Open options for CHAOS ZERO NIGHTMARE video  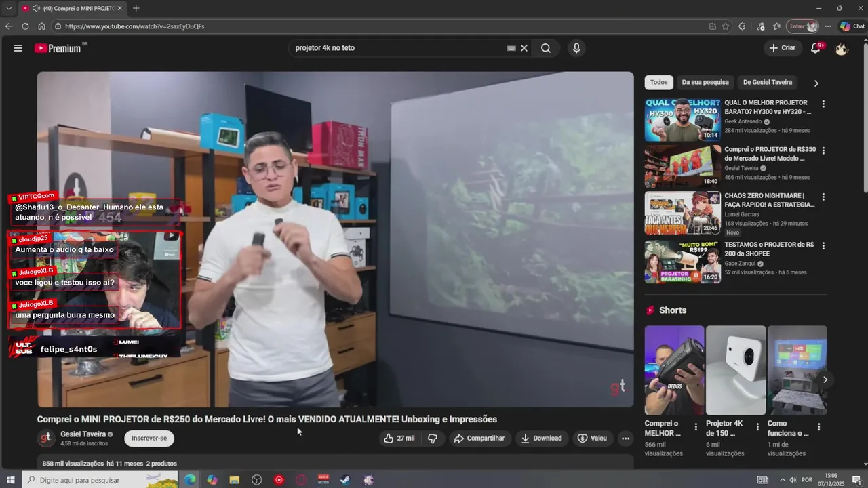point(823,197)
